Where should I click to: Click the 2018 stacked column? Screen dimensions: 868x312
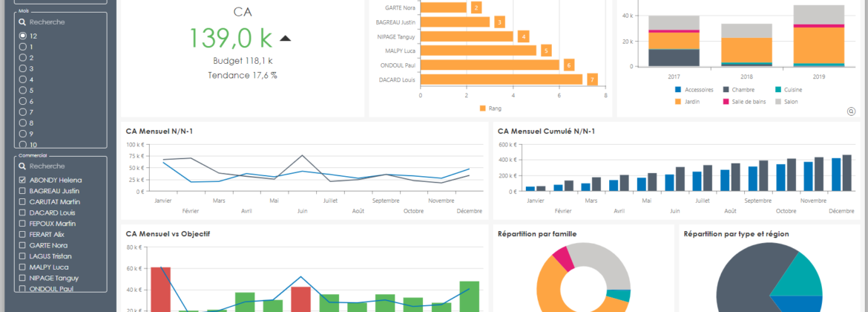(x=747, y=45)
